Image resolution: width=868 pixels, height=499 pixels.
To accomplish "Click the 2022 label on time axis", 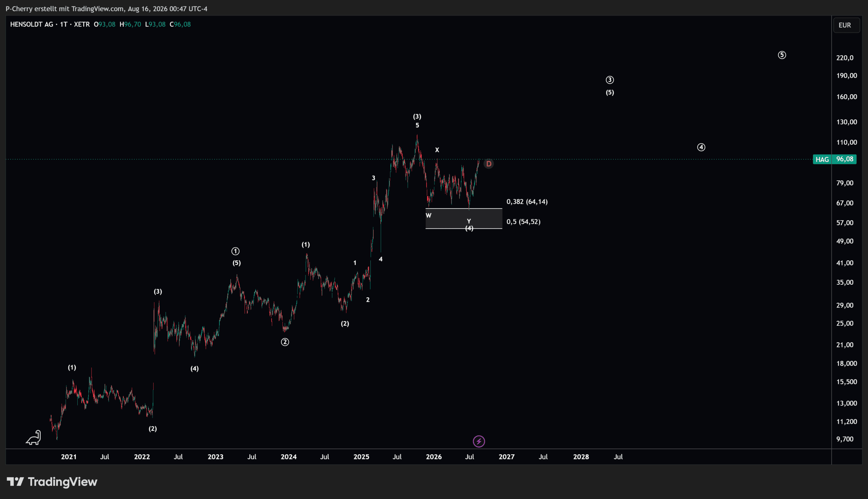I will [142, 457].
